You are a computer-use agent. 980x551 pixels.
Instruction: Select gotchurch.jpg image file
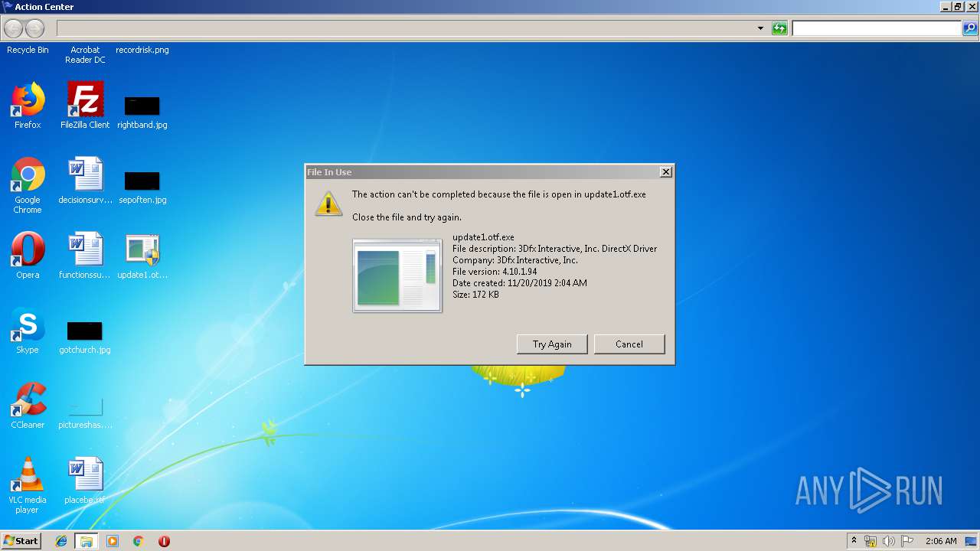85,337
